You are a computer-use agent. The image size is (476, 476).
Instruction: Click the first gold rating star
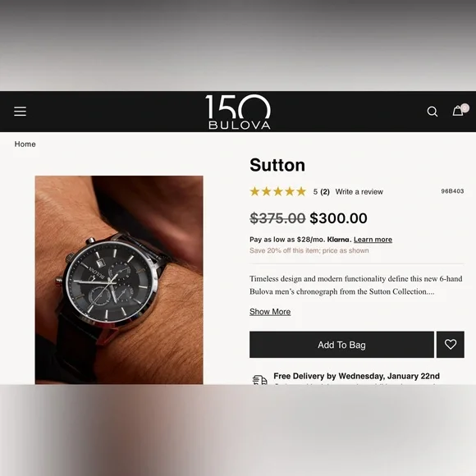coord(254,191)
